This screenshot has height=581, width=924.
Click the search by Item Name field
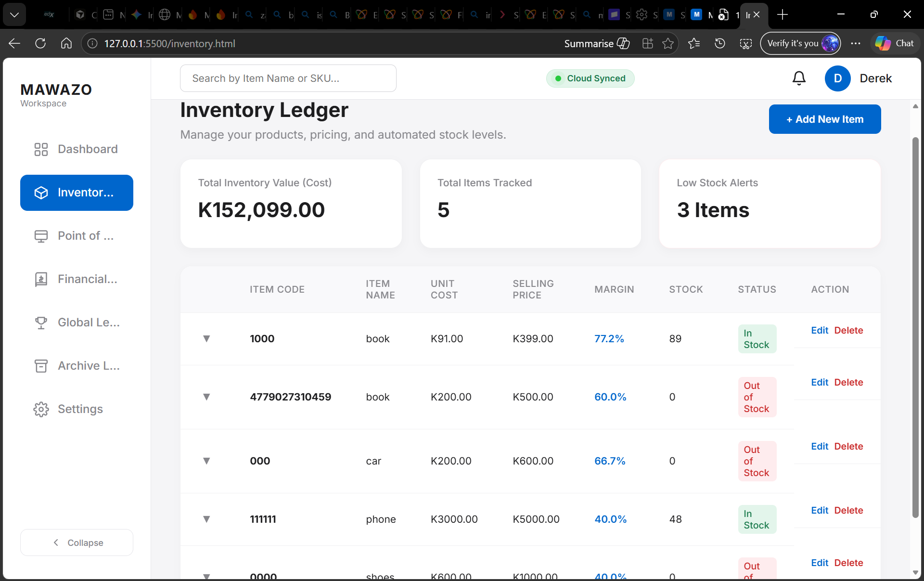288,78
